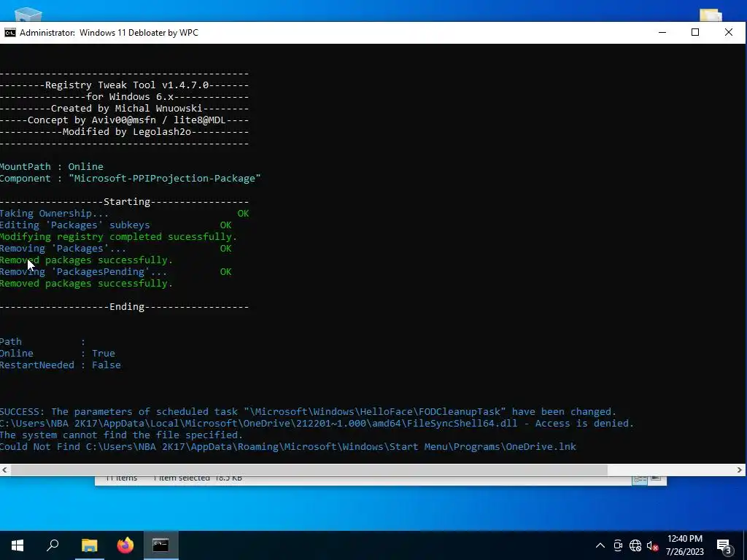Open the network globe tray icon
The width and height of the screenshot is (747, 560).
click(x=635, y=545)
